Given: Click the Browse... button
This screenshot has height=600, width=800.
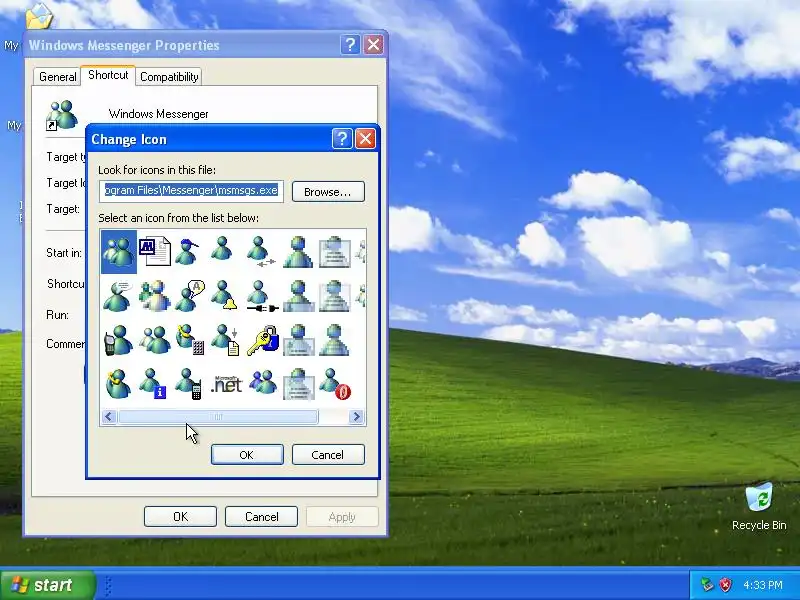Looking at the screenshot, I should [328, 192].
